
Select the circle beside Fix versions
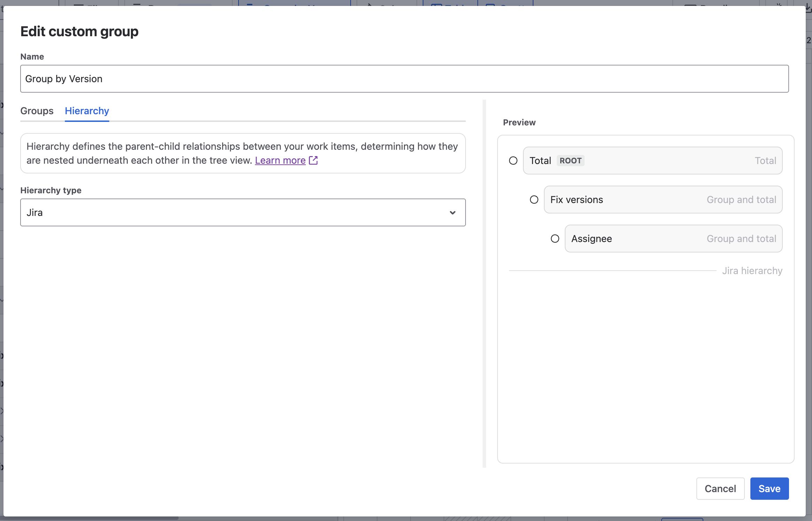pyautogui.click(x=534, y=200)
